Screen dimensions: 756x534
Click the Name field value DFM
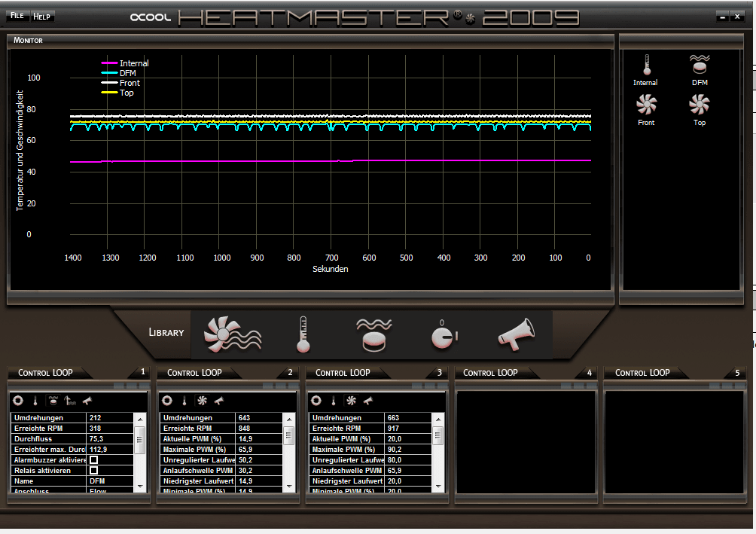[97, 481]
